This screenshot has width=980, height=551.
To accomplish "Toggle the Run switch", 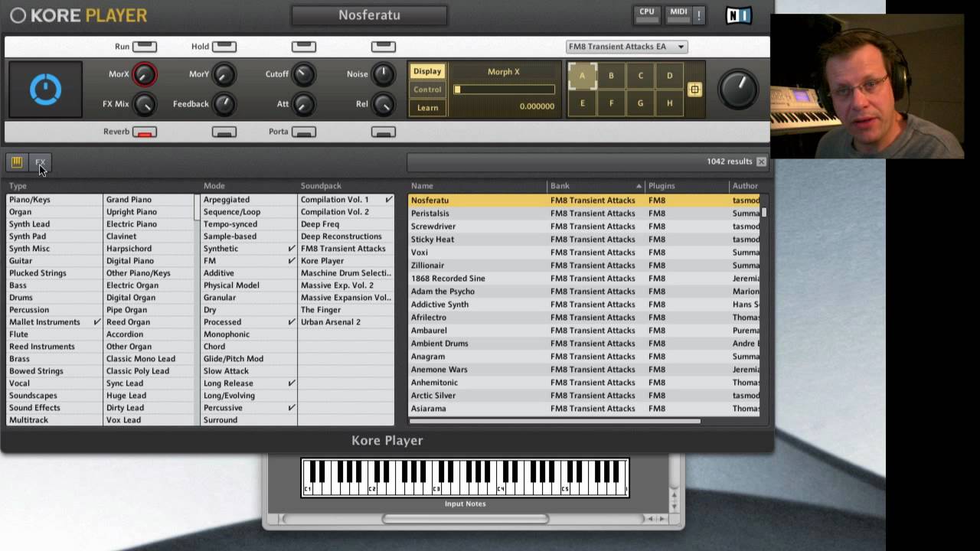I will pyautogui.click(x=144, y=47).
